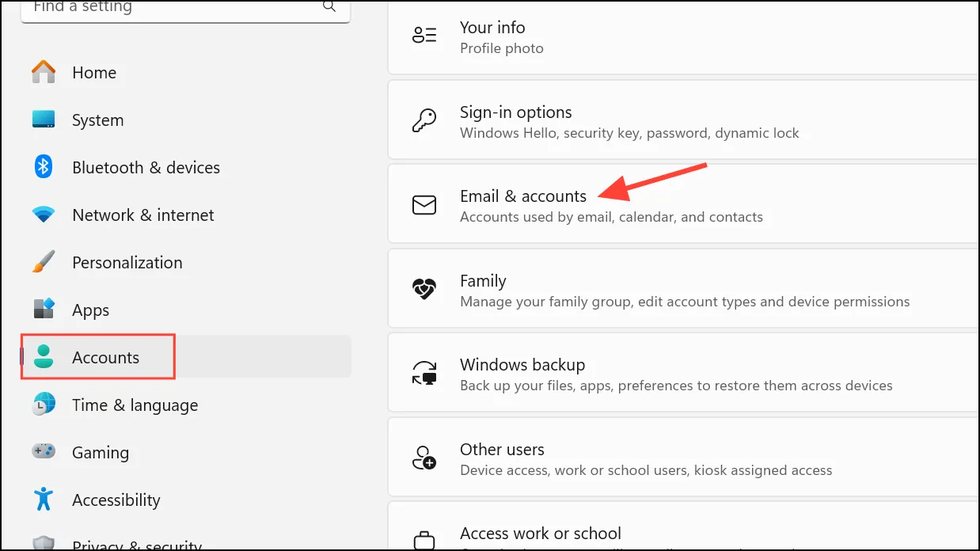980x551 pixels.
Task: Click the Other users add-person icon
Action: pyautogui.click(x=424, y=458)
